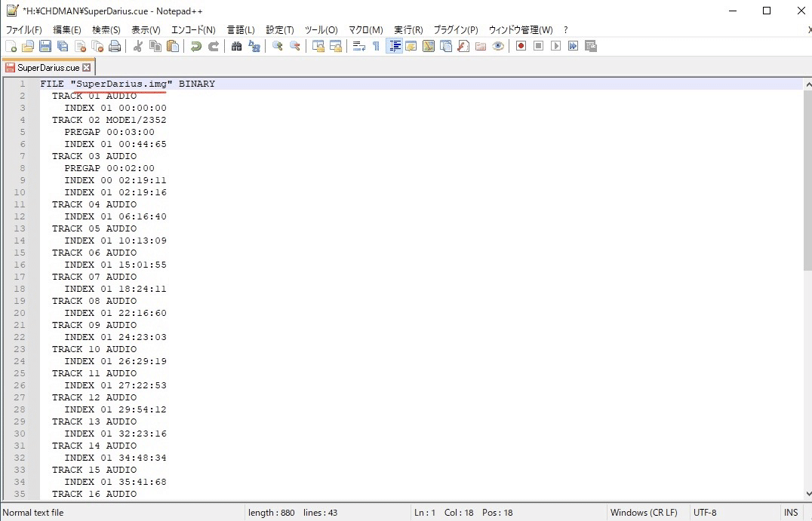Open the ツール(O) menu
Image resolution: width=812 pixels, height=521 pixels.
(x=321, y=30)
